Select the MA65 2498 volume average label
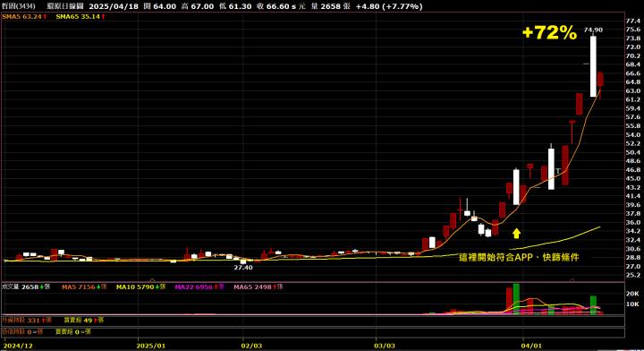The image size is (644, 351). pos(252,287)
